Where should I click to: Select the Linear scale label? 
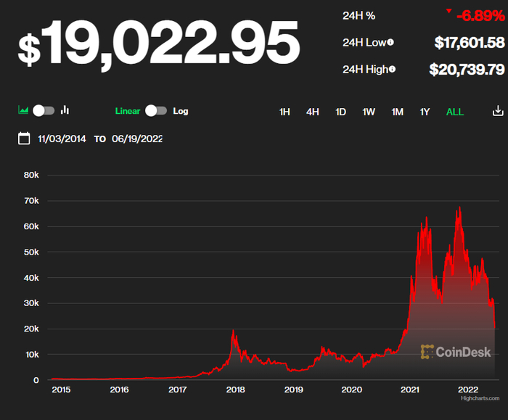[128, 111]
